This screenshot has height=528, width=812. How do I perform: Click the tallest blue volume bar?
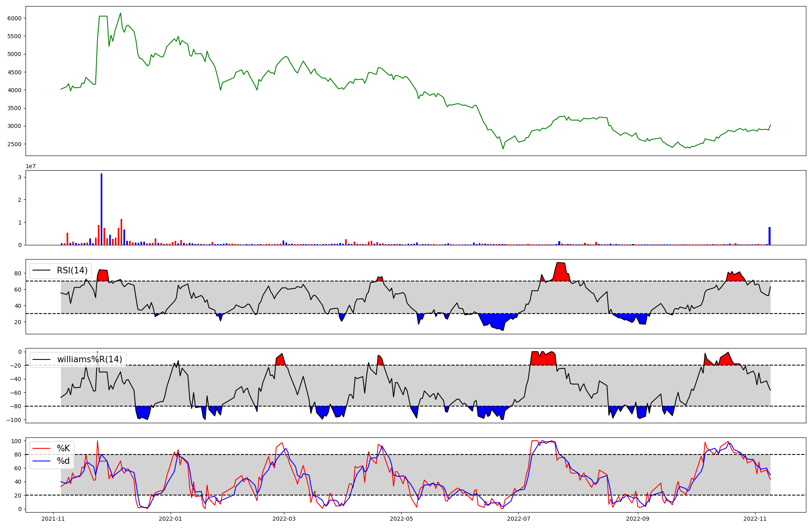(101, 209)
